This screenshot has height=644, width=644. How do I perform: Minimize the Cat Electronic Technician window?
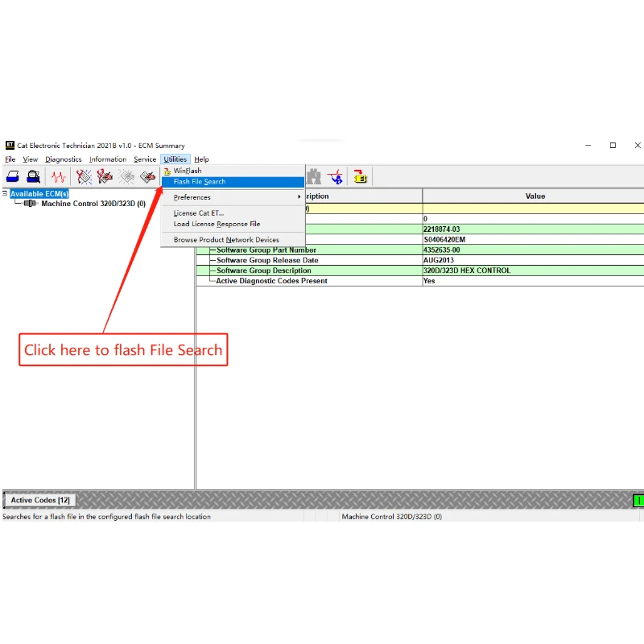point(588,146)
